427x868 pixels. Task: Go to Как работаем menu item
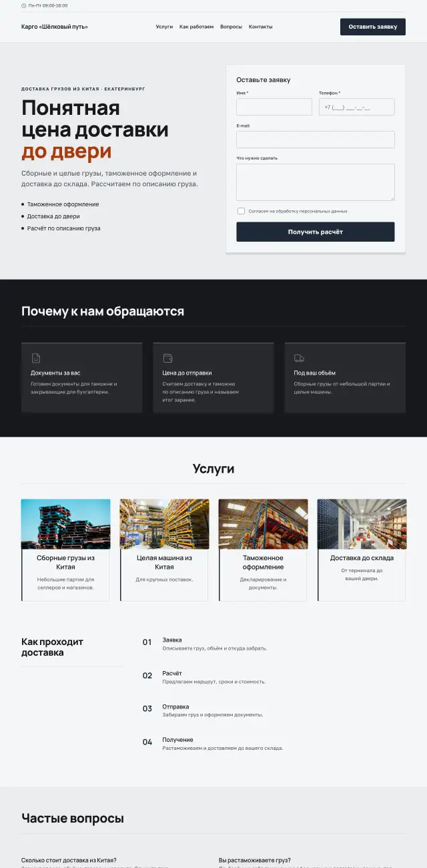[197, 27]
